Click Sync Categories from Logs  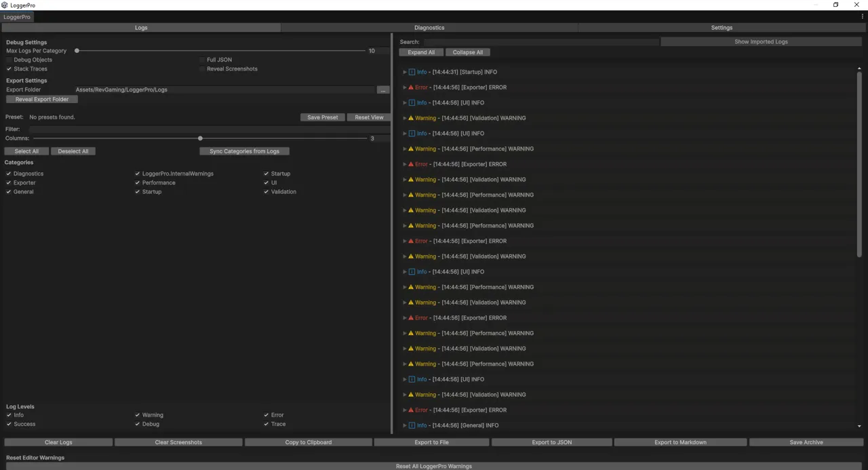tap(244, 151)
